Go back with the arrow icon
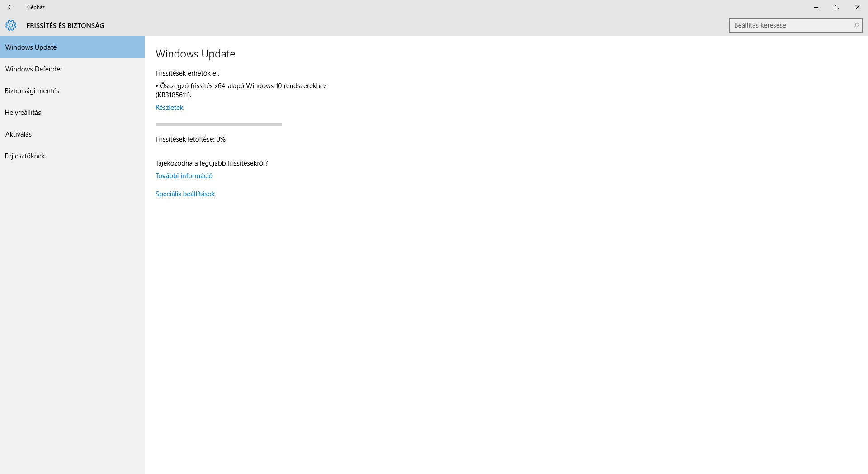 (11, 7)
